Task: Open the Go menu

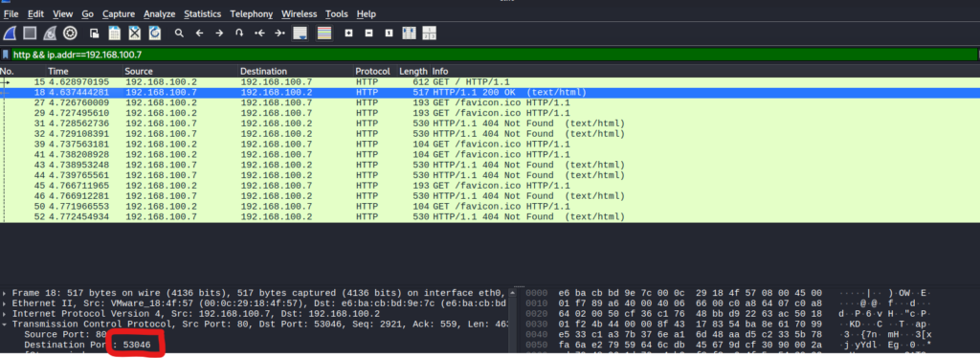Action: pyautogui.click(x=87, y=13)
